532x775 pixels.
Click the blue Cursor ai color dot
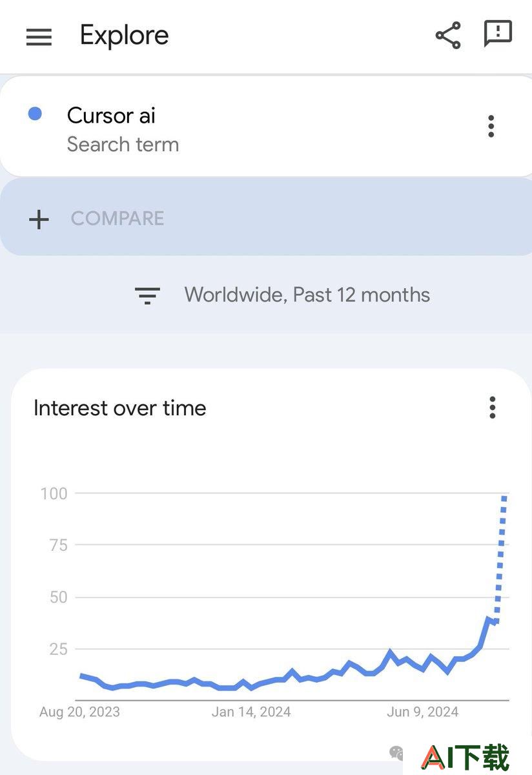pos(35,114)
